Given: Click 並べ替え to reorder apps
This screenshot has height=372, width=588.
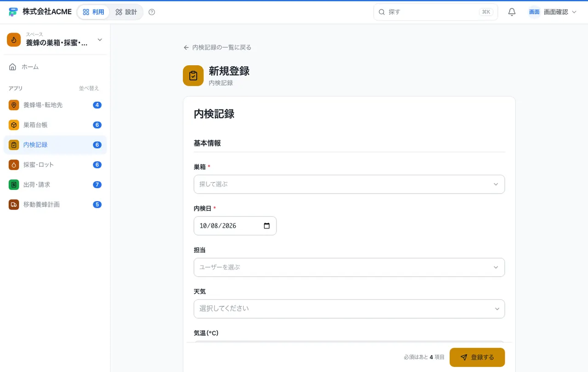Looking at the screenshot, I should click(89, 88).
